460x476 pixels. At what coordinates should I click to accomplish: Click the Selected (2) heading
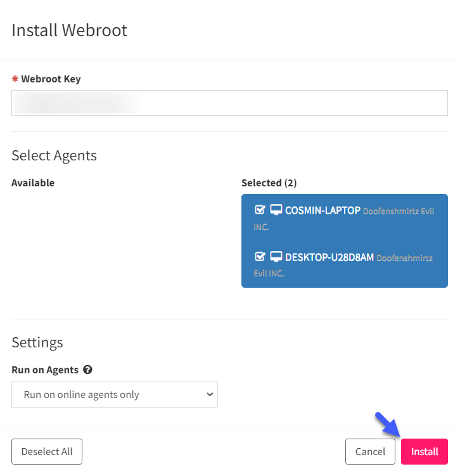269,183
